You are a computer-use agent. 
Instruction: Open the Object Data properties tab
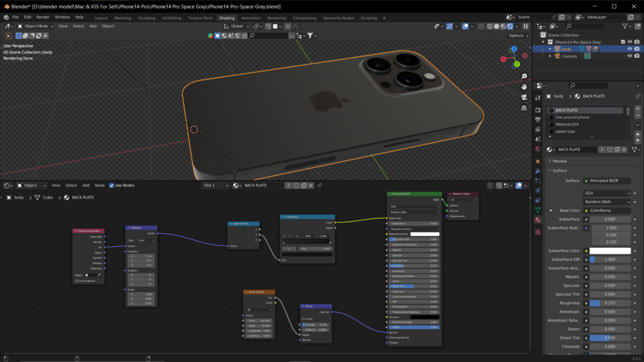[x=538, y=210]
